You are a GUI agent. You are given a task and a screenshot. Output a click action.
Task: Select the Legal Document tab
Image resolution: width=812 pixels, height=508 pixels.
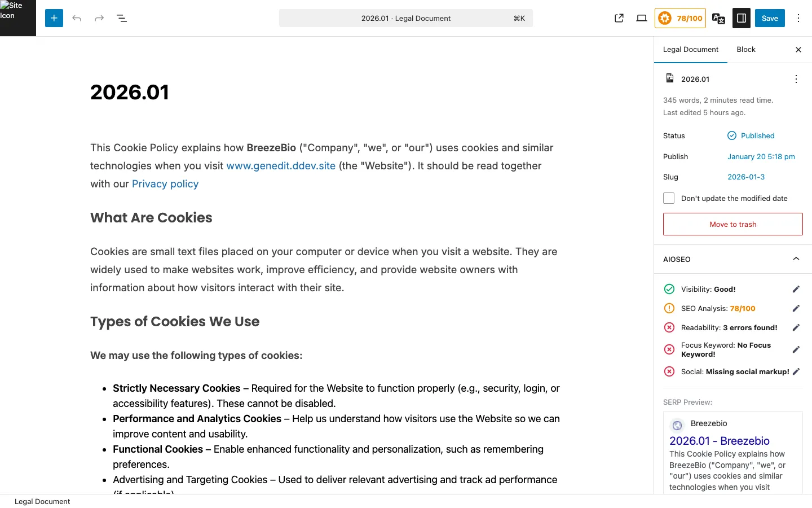[x=691, y=50]
